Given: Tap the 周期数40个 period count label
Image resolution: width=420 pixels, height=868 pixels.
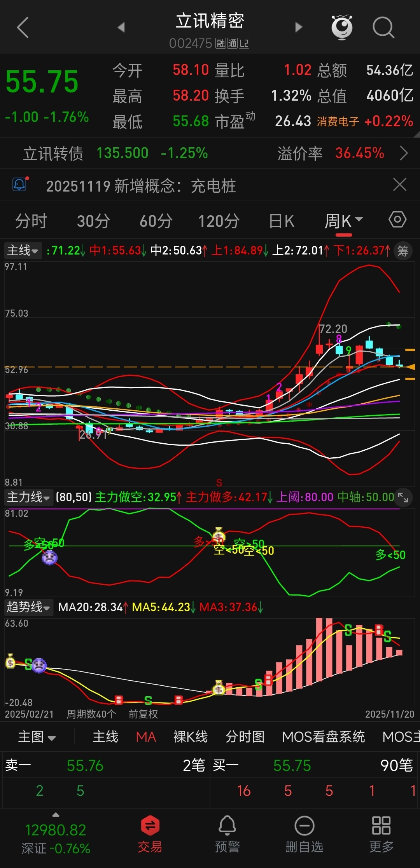Looking at the screenshot, I should pos(91,714).
